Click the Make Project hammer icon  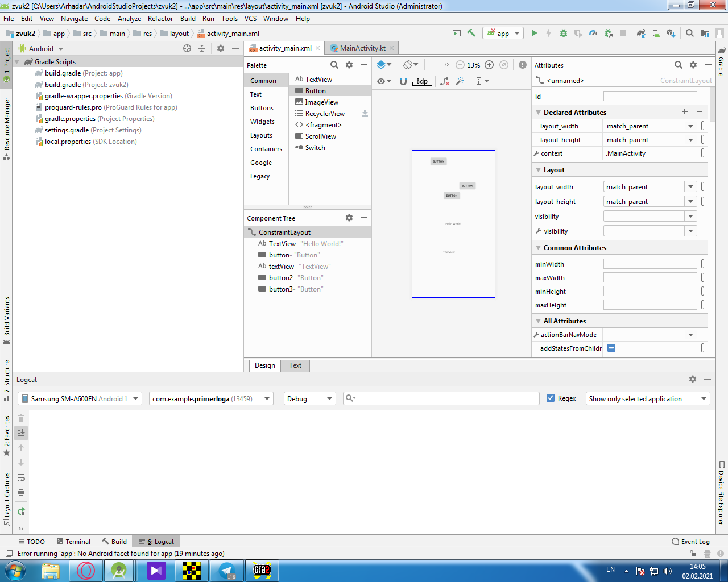coord(471,33)
